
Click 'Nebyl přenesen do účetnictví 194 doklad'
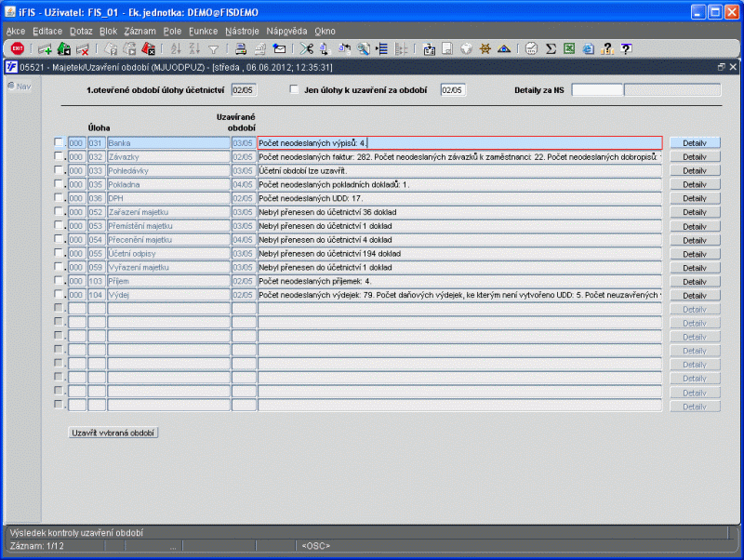(x=330, y=253)
